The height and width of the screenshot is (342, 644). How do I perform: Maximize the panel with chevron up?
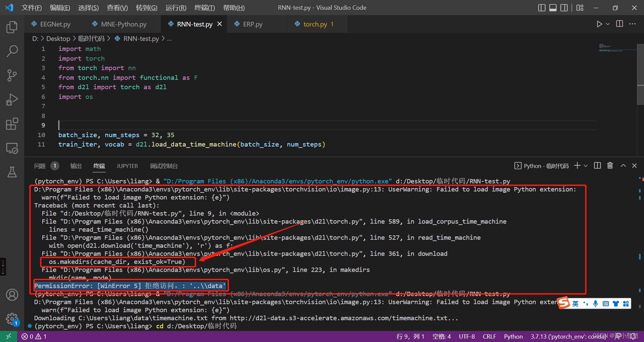[x=623, y=166]
